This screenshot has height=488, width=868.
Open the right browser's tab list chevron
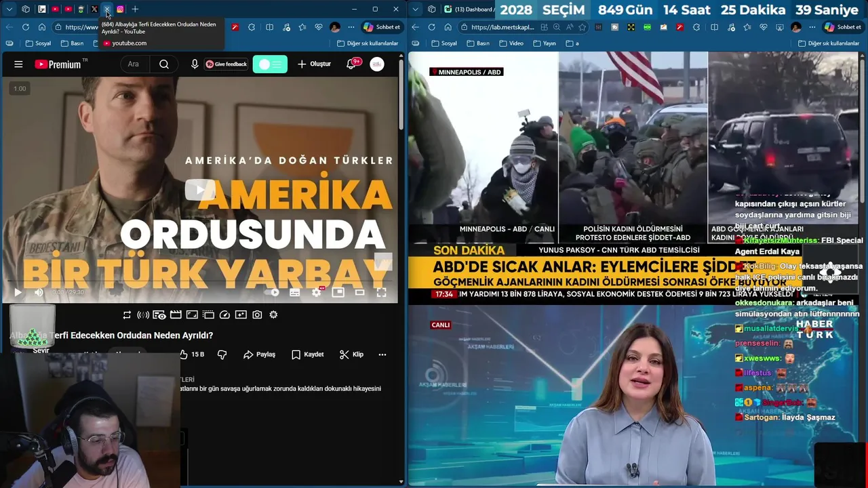pos(416,9)
